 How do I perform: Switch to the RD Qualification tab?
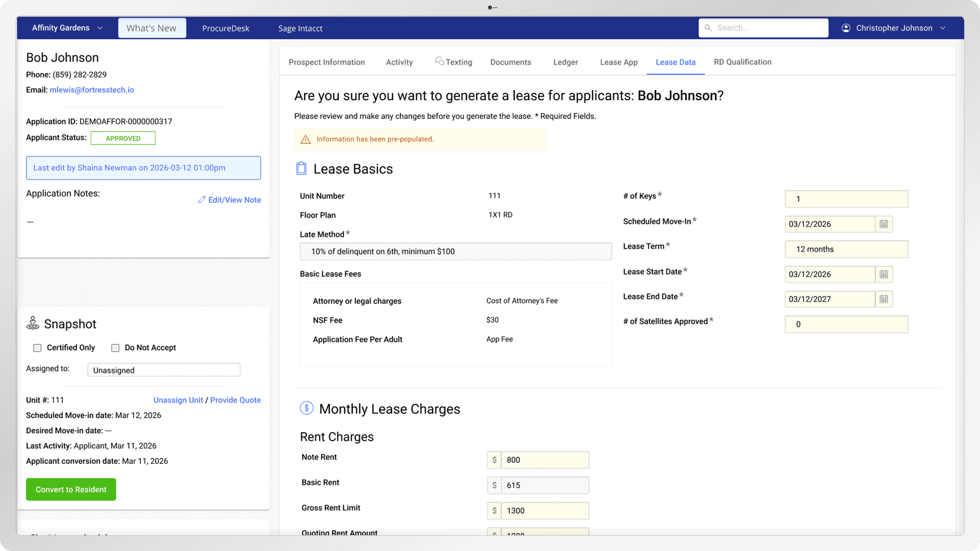pos(743,62)
